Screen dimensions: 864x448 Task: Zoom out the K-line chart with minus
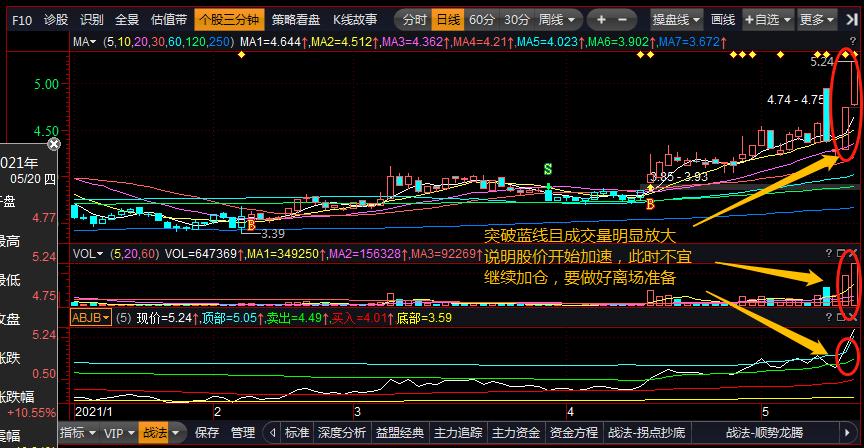coord(623,20)
